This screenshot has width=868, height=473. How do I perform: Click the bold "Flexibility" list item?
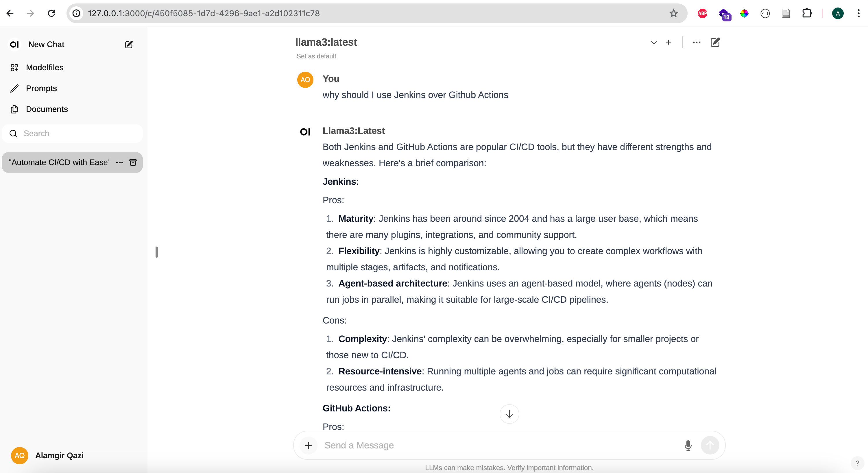[359, 251]
